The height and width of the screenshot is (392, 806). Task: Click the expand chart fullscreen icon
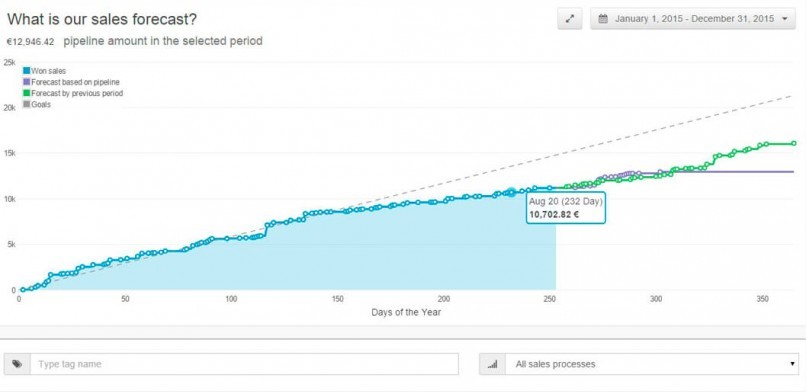(570, 19)
